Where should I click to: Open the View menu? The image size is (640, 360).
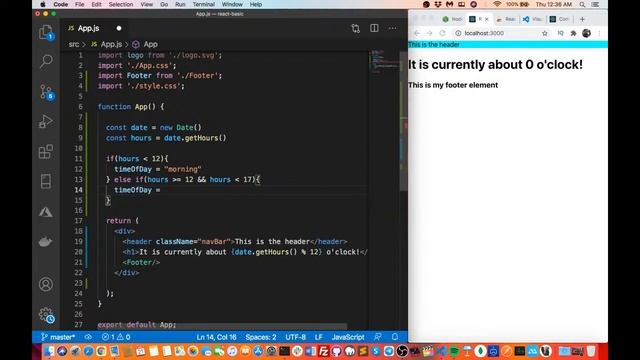(147, 4)
